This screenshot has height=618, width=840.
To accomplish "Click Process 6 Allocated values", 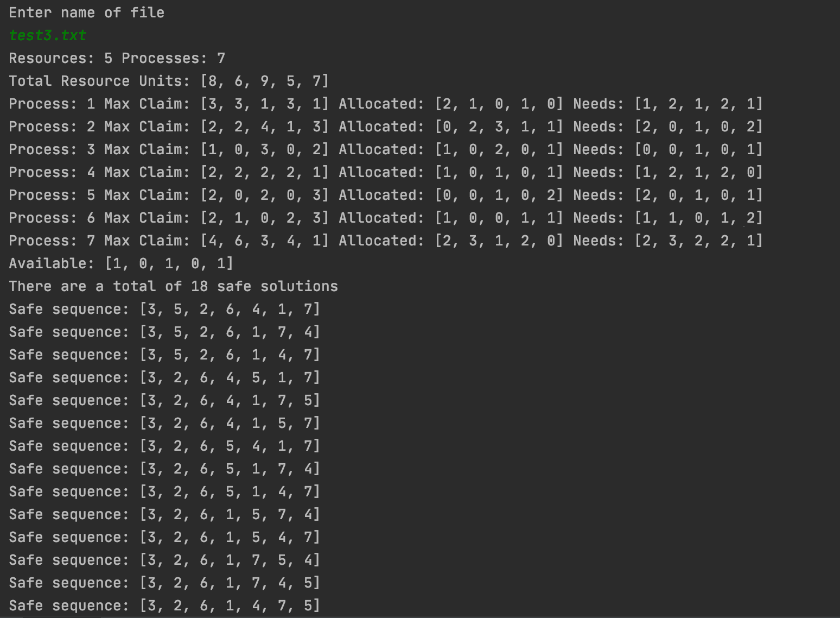I will click(499, 218).
